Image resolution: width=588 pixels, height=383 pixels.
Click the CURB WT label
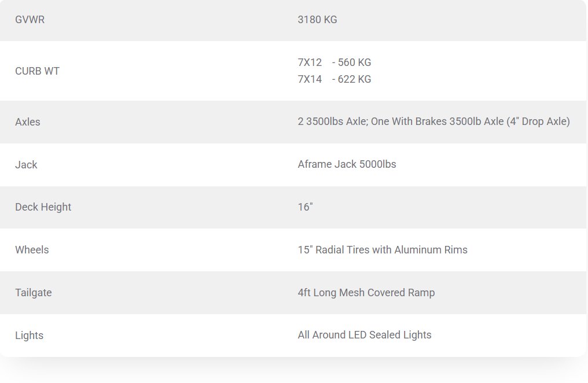click(37, 71)
